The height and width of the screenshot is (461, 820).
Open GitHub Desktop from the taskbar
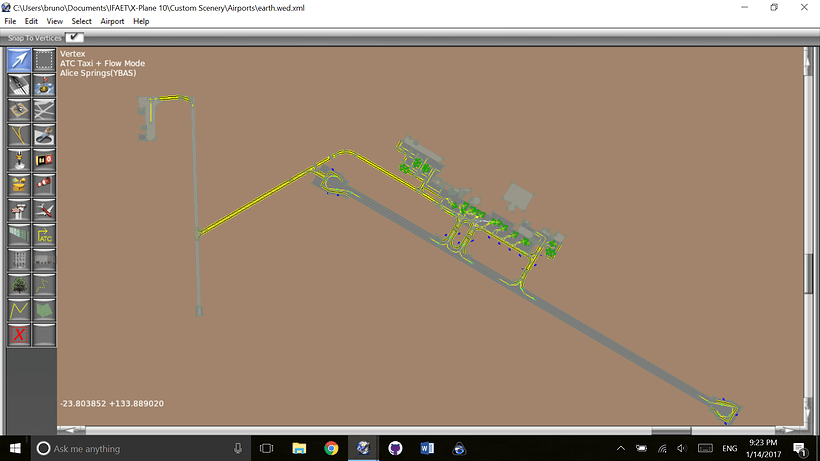395,448
